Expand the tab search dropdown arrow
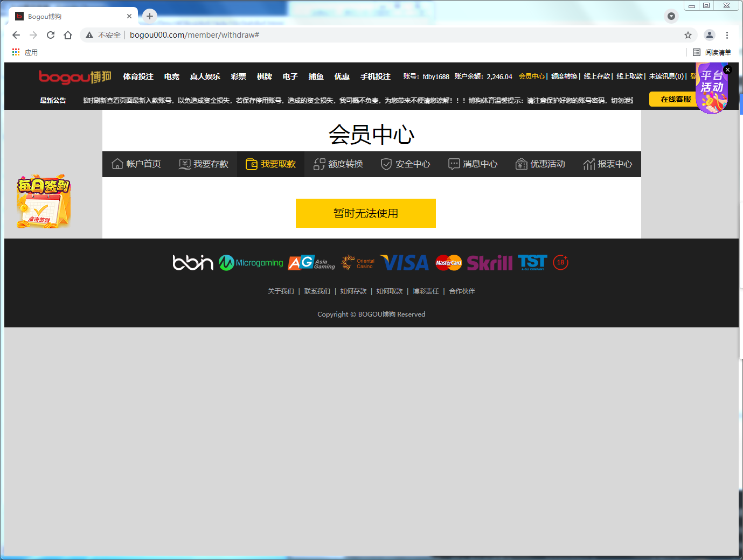743x560 pixels. click(x=671, y=16)
